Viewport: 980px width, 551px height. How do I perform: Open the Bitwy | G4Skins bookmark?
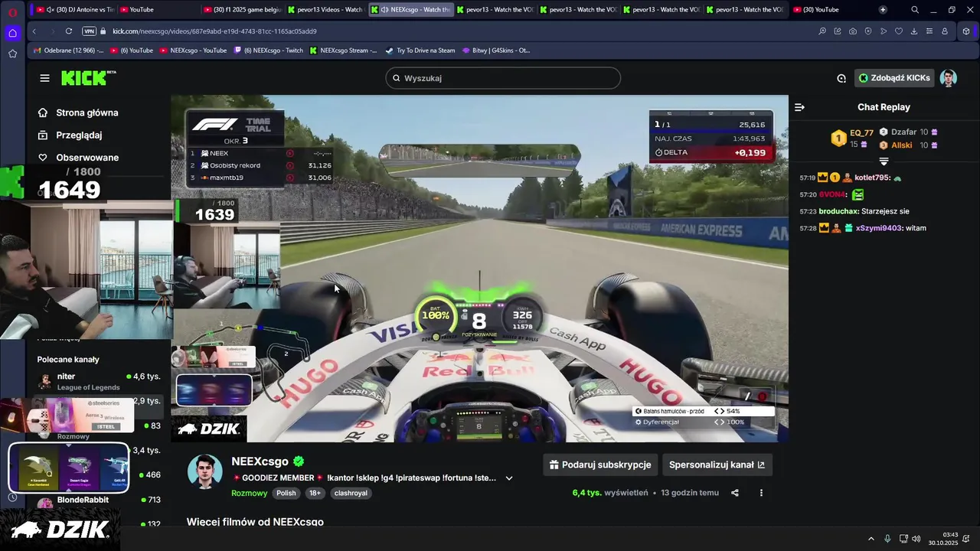click(496, 51)
